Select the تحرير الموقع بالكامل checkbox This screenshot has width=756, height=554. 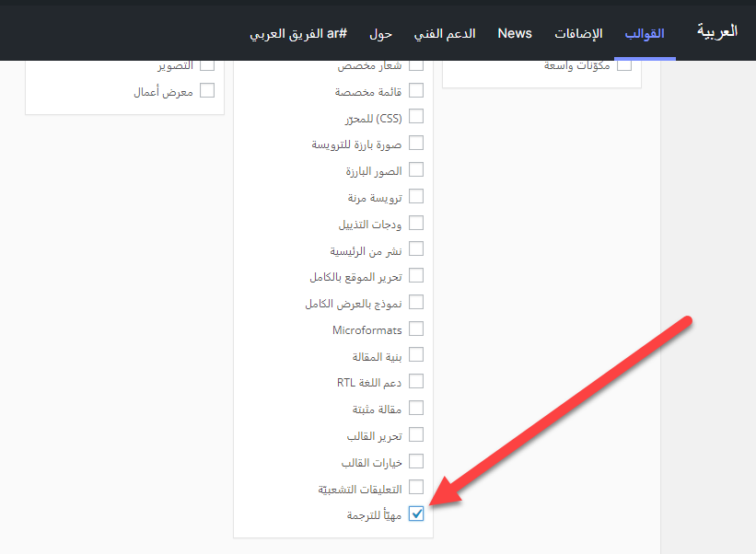point(416,275)
